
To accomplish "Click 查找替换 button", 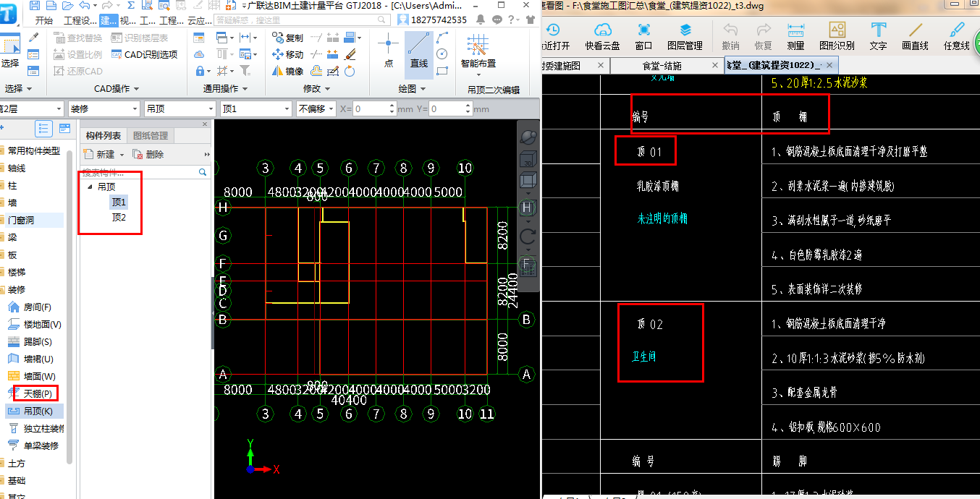I will click(x=78, y=37).
